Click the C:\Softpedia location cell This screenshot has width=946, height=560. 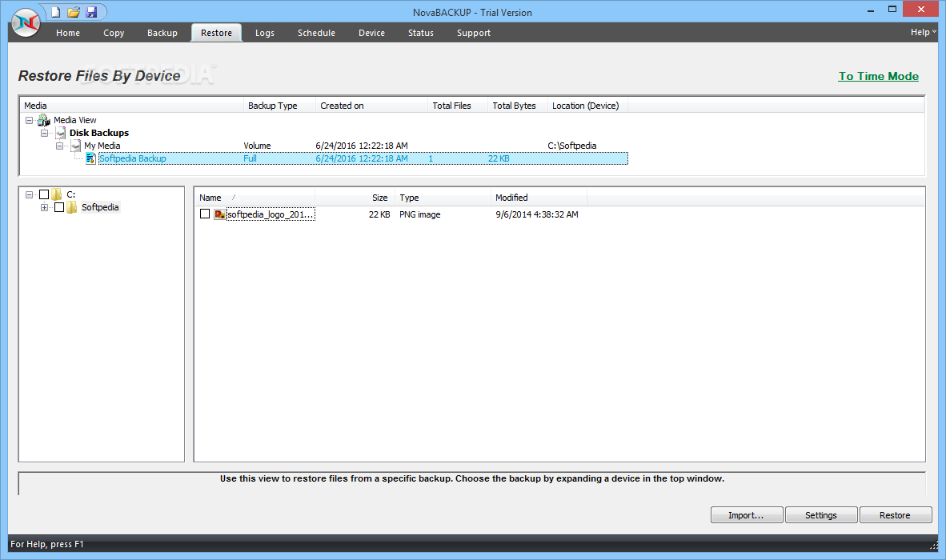pos(572,146)
